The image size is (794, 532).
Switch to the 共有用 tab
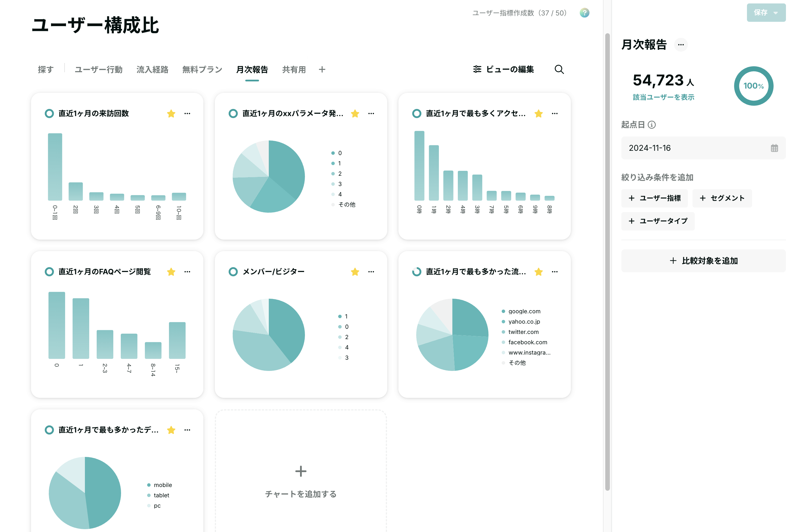(294, 69)
